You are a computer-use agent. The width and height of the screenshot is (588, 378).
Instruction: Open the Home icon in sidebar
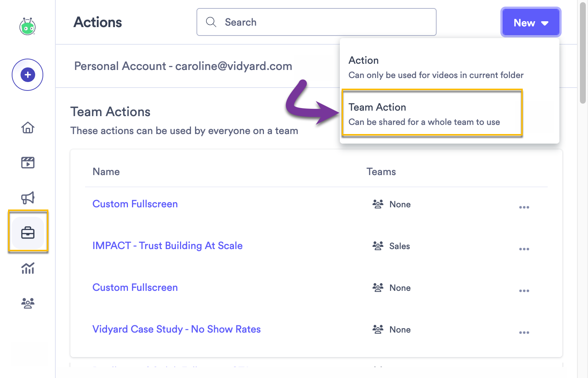click(27, 128)
